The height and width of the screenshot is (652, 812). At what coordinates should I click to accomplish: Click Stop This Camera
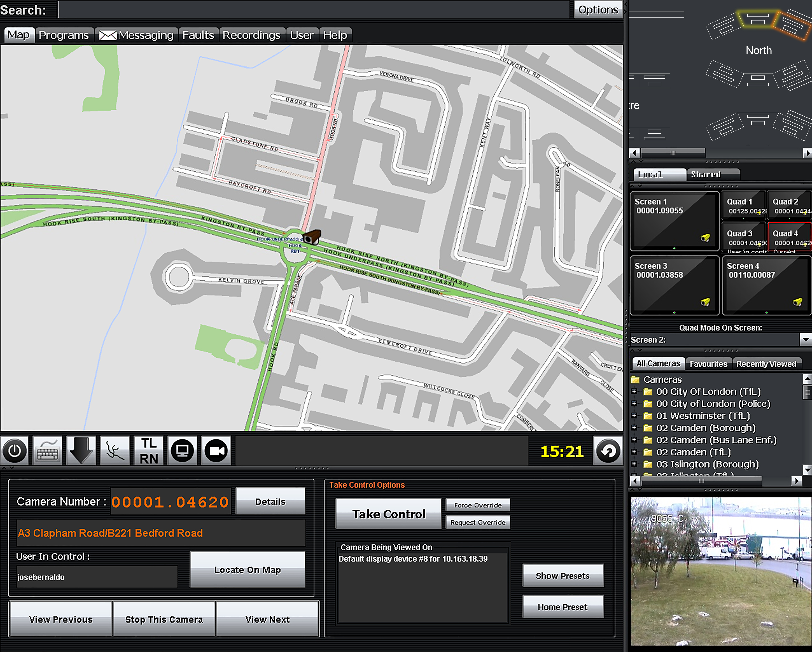click(x=164, y=619)
